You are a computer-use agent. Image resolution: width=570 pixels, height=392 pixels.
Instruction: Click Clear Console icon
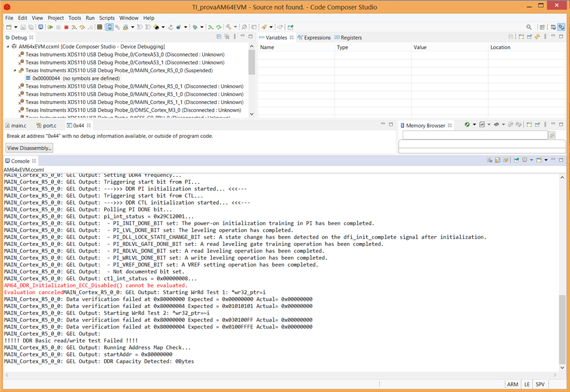[490, 160]
